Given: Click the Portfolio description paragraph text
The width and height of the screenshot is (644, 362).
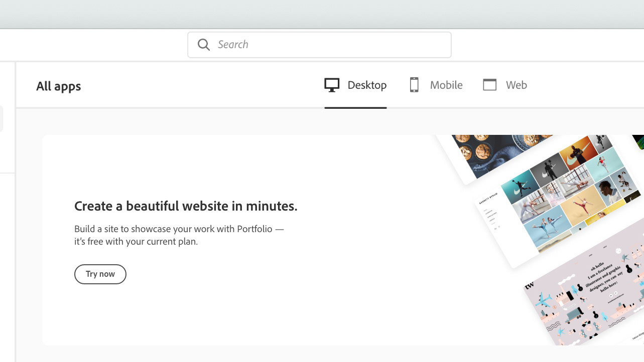Looking at the screenshot, I should click(x=179, y=235).
